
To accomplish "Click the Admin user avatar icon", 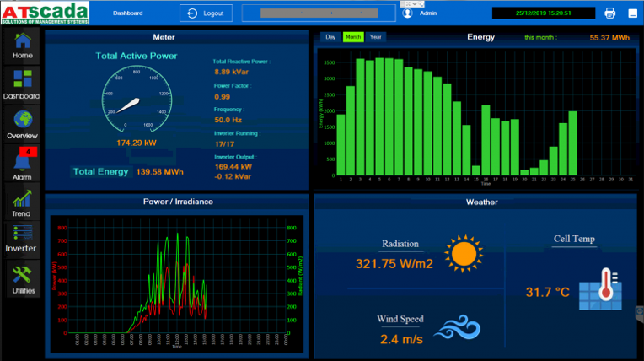I will (x=408, y=13).
